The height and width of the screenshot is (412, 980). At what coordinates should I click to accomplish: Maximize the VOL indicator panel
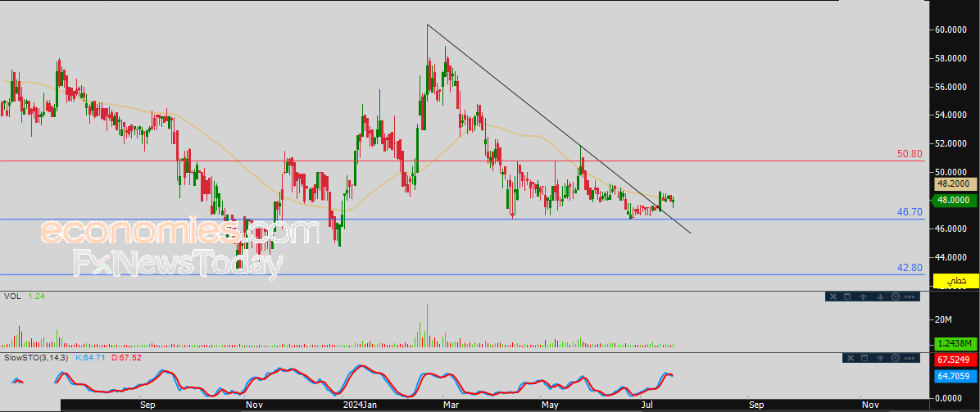[x=847, y=297]
